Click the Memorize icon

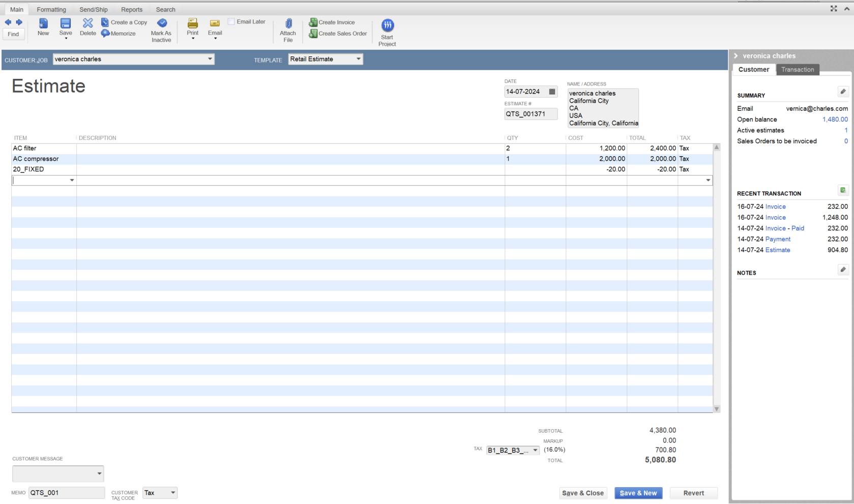[x=106, y=34]
